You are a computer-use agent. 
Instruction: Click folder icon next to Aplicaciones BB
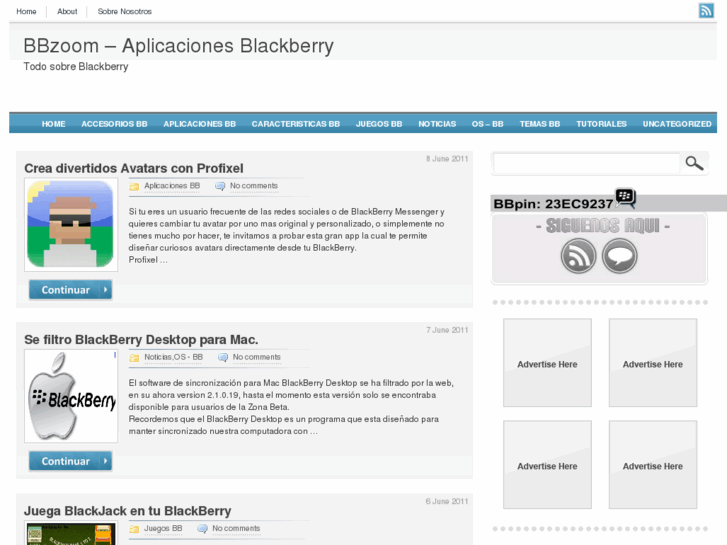pos(134,186)
